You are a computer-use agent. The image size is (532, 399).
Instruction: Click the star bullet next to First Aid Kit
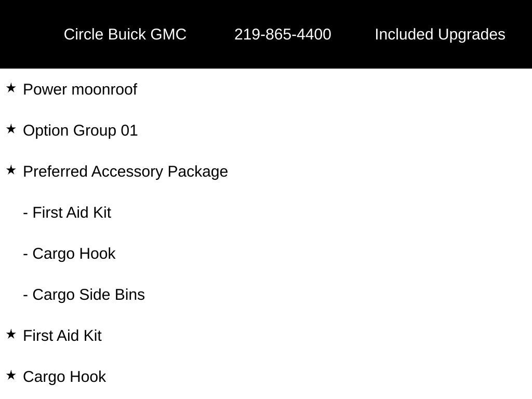[11, 335]
